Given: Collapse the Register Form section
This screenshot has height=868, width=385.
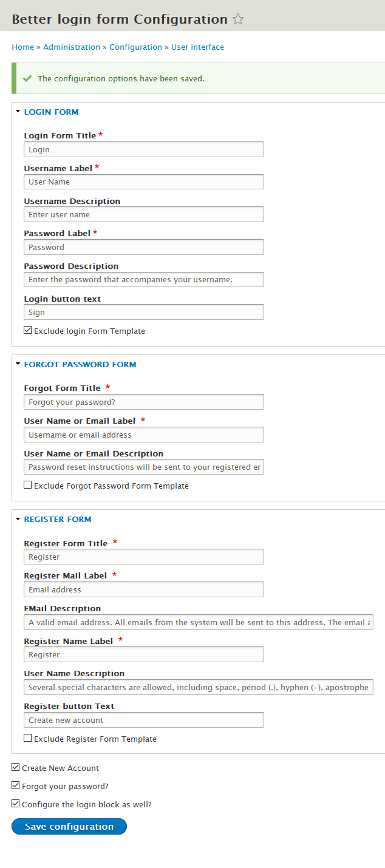Looking at the screenshot, I should pyautogui.click(x=57, y=519).
